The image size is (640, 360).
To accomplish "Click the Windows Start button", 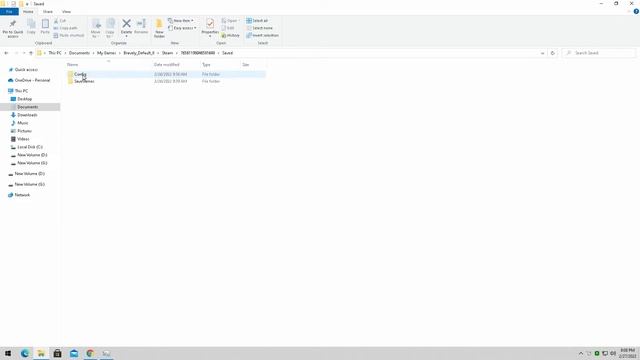I will (x=8, y=353).
